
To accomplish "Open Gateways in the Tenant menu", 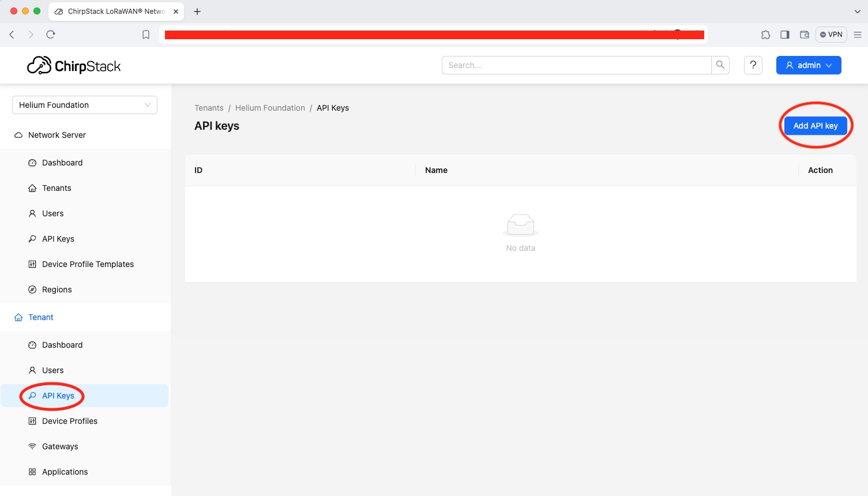I will pyautogui.click(x=60, y=446).
